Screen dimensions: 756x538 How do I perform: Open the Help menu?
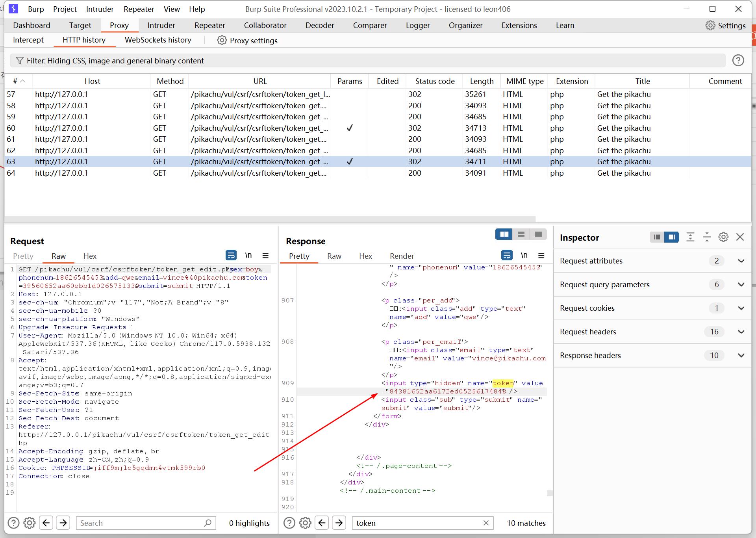coord(197,9)
